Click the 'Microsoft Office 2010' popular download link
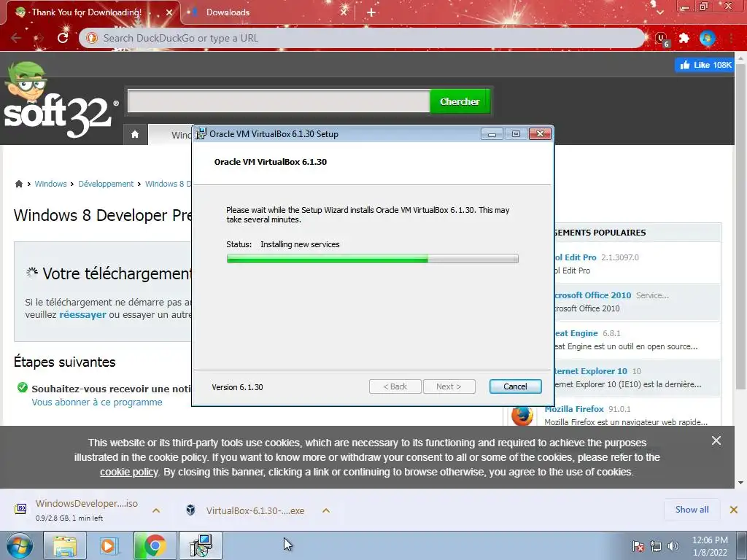747x560 pixels. coord(592,295)
